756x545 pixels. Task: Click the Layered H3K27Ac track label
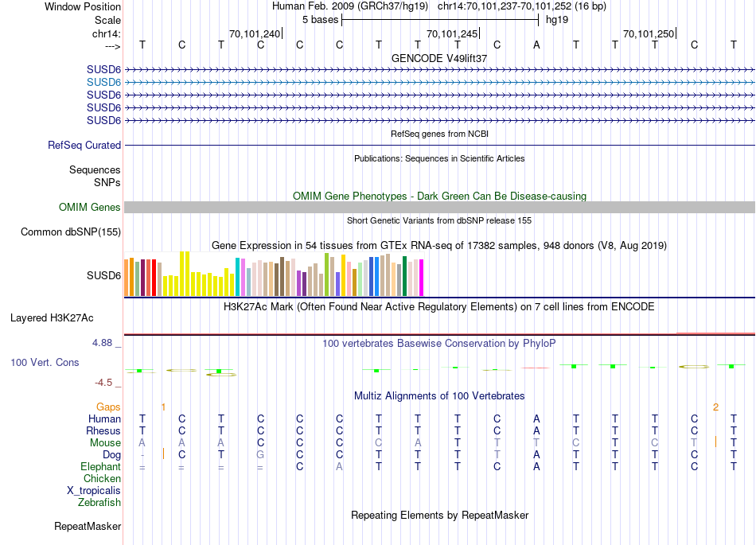pos(52,318)
